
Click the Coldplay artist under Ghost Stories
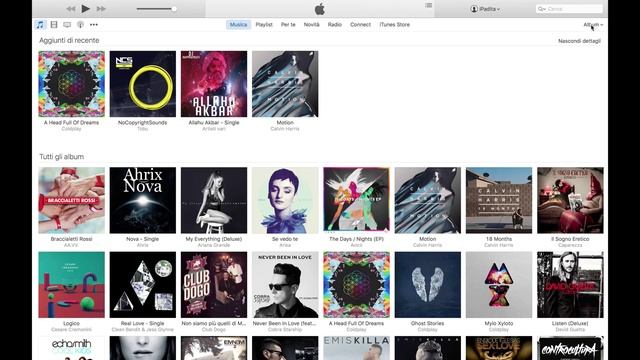coord(428,329)
